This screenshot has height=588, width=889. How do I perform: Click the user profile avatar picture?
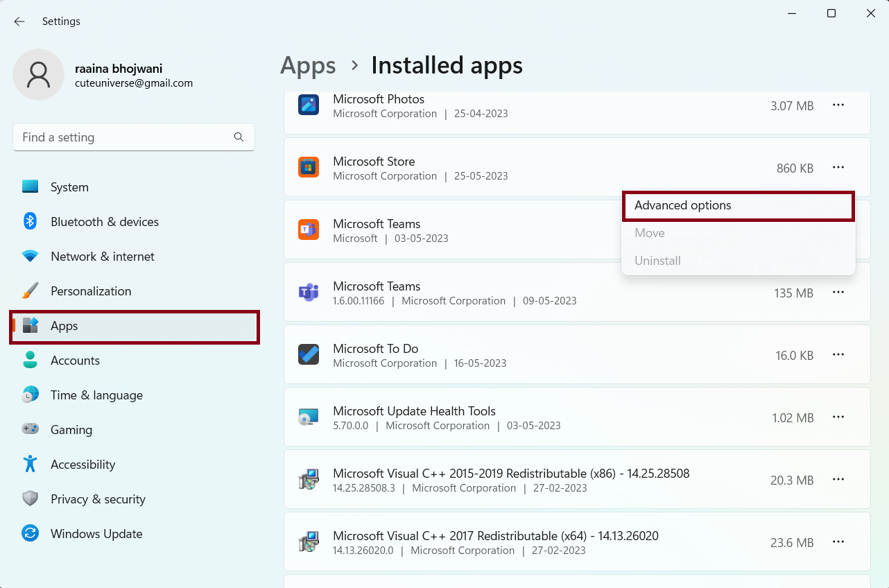tap(38, 75)
